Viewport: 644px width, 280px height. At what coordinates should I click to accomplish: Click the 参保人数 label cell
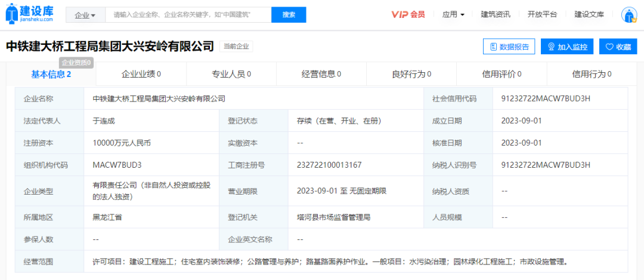point(49,239)
